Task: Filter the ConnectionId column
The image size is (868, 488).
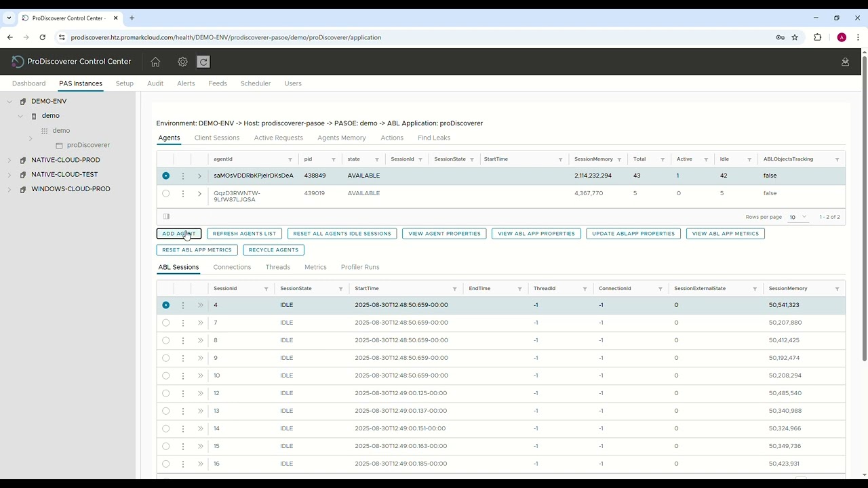Action: [660, 289]
